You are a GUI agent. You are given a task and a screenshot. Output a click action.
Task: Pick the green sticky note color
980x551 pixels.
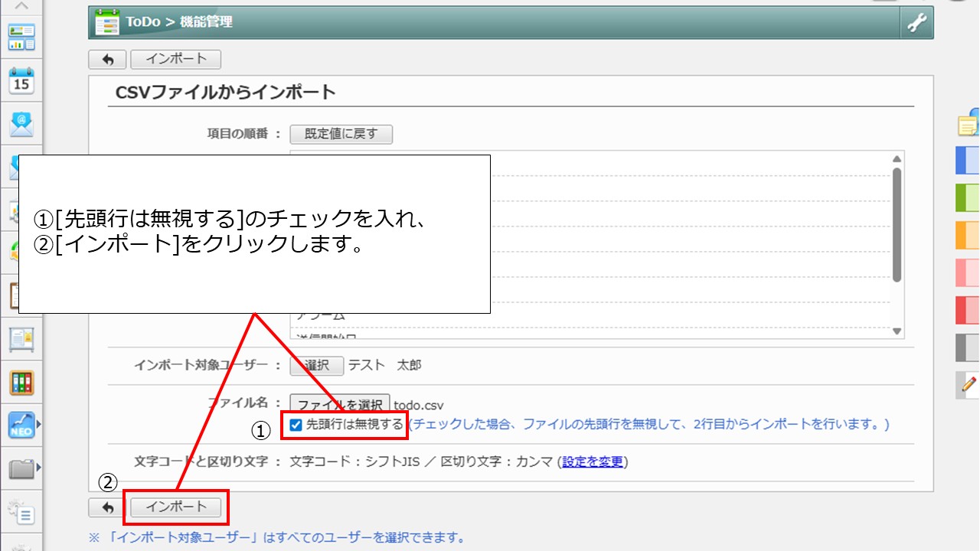(x=969, y=197)
